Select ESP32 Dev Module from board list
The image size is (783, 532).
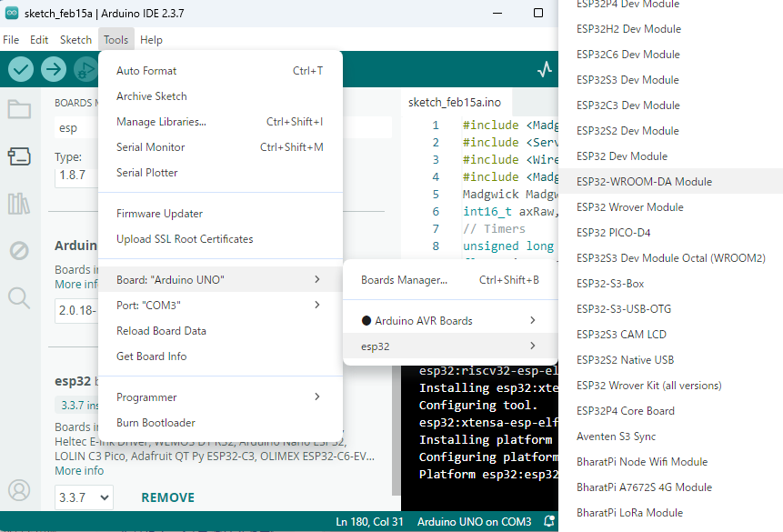[622, 156]
